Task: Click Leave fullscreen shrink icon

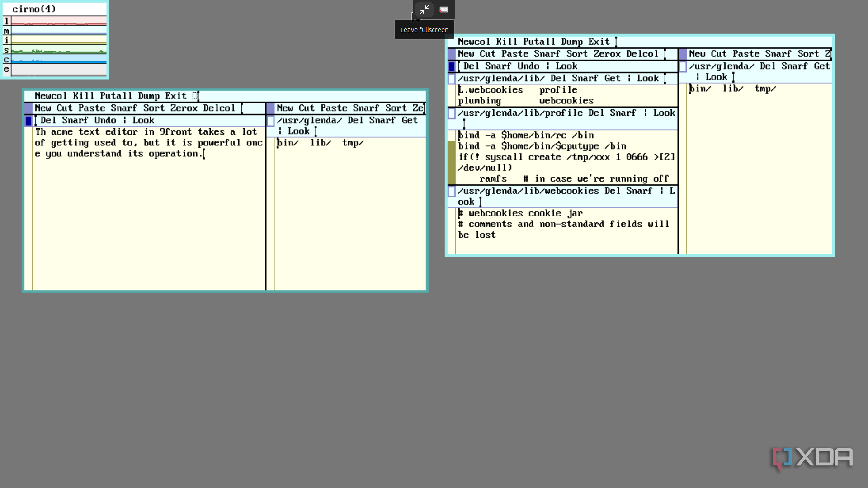Action: tap(424, 9)
